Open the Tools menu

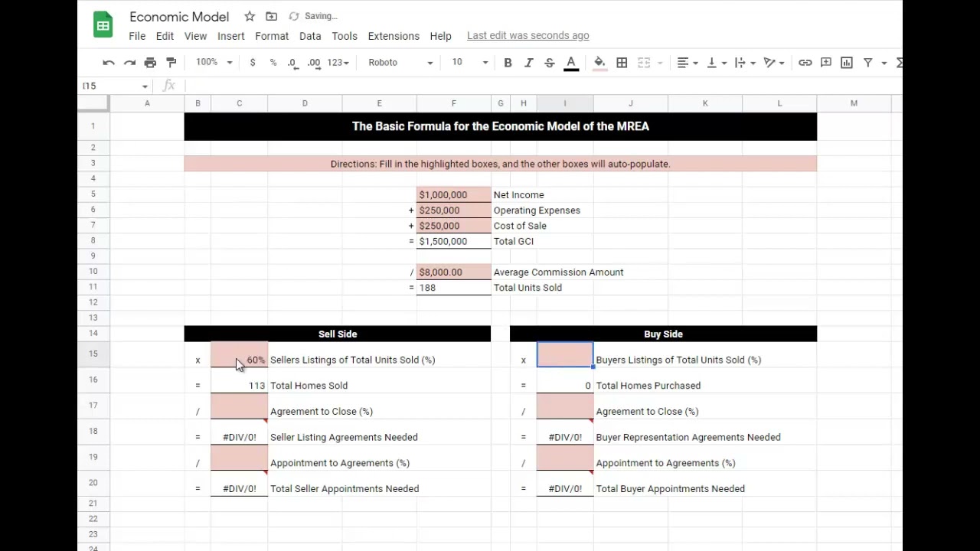click(345, 36)
